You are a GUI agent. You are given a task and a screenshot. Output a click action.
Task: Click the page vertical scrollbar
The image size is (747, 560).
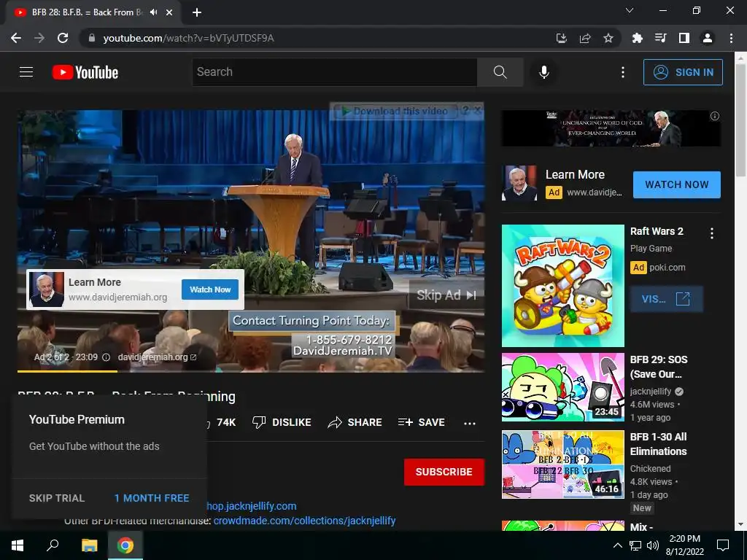(x=740, y=120)
